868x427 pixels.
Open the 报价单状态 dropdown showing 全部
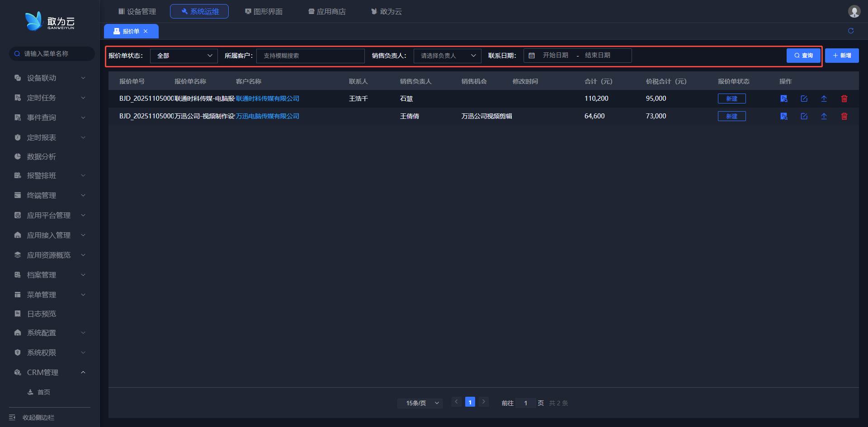pos(184,56)
